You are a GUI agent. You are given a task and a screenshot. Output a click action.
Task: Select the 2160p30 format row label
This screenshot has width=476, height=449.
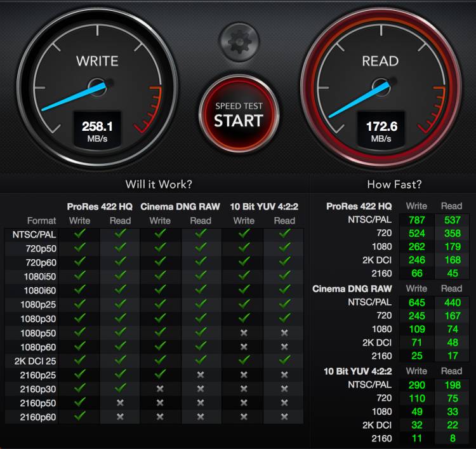(x=38, y=389)
